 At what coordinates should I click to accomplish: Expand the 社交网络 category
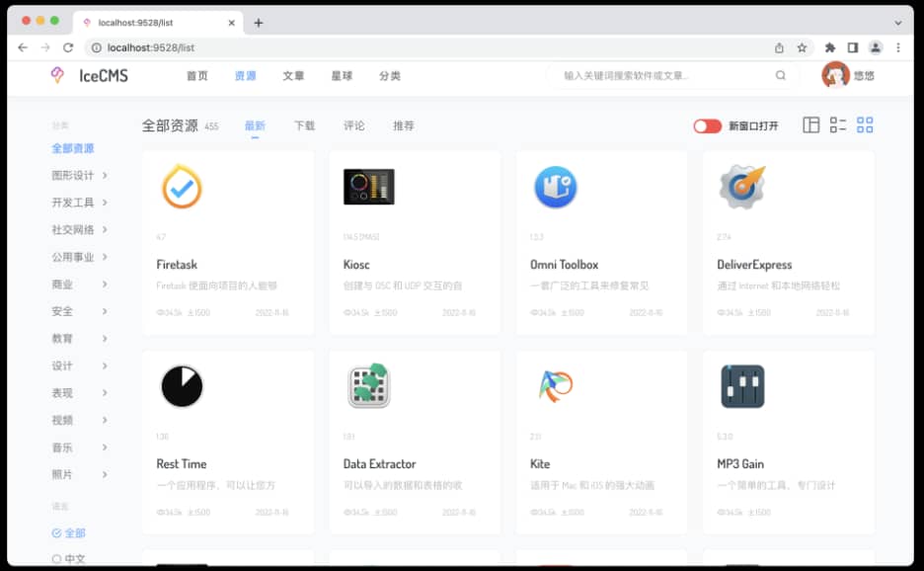79,230
